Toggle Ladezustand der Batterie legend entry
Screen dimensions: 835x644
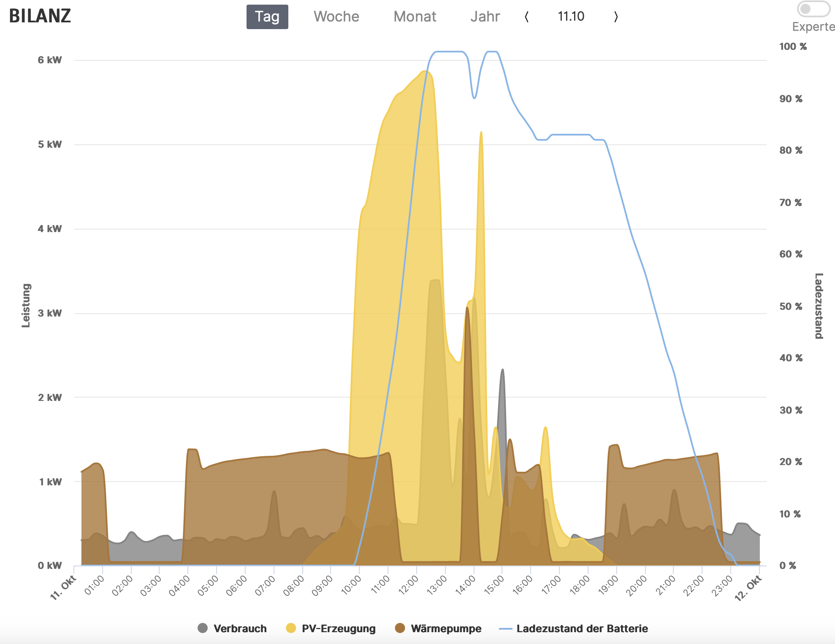[573, 628]
